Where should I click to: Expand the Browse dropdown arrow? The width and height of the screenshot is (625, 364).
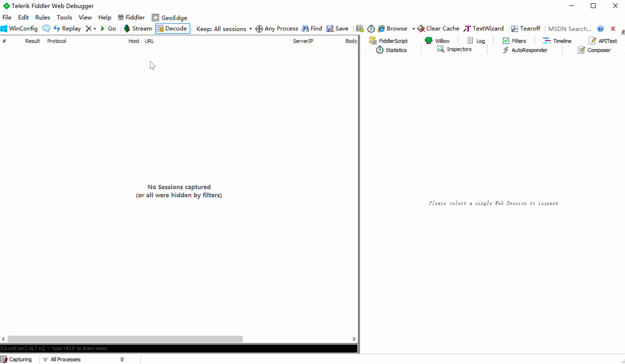[413, 29]
